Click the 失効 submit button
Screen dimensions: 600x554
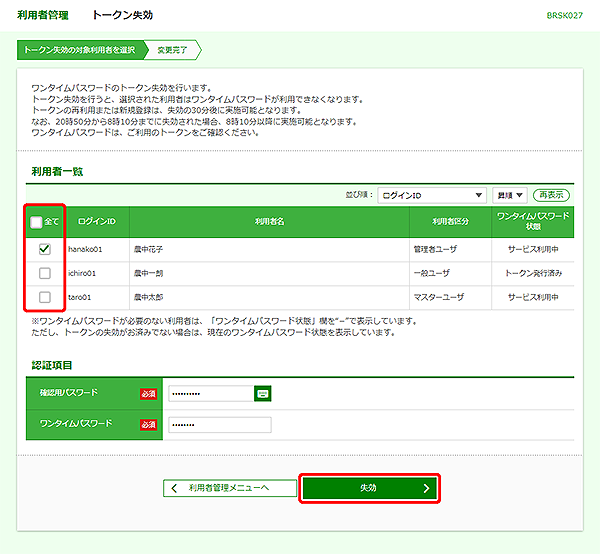(x=370, y=488)
